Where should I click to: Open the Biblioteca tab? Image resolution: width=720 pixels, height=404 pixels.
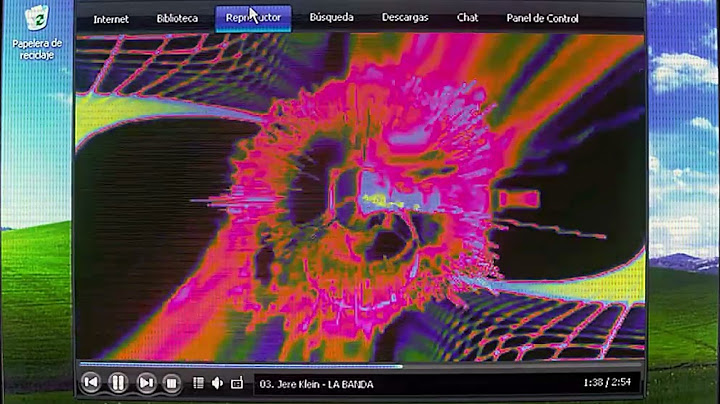[x=177, y=18]
